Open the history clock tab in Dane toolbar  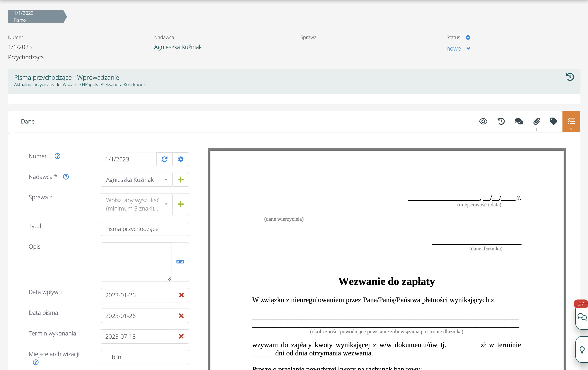pyautogui.click(x=501, y=121)
